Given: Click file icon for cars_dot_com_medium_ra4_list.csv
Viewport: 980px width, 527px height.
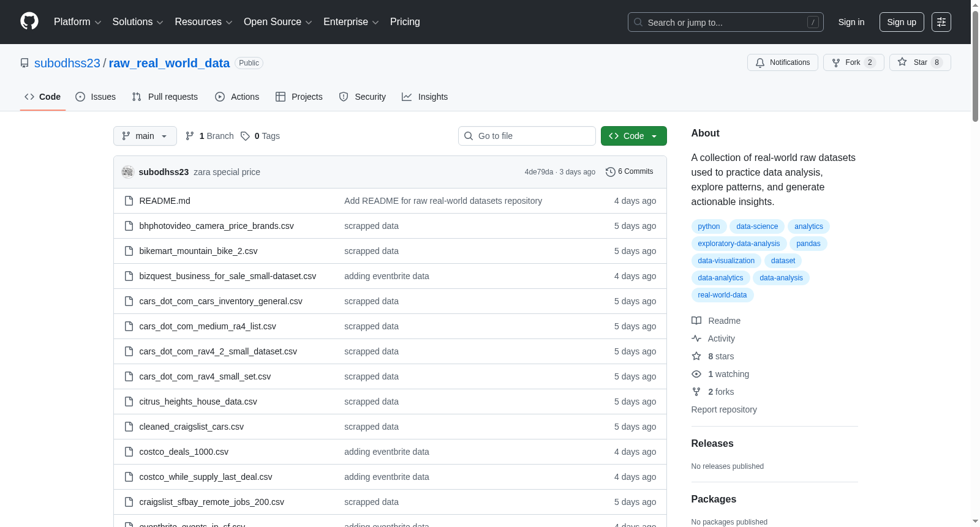Looking at the screenshot, I should [129, 326].
